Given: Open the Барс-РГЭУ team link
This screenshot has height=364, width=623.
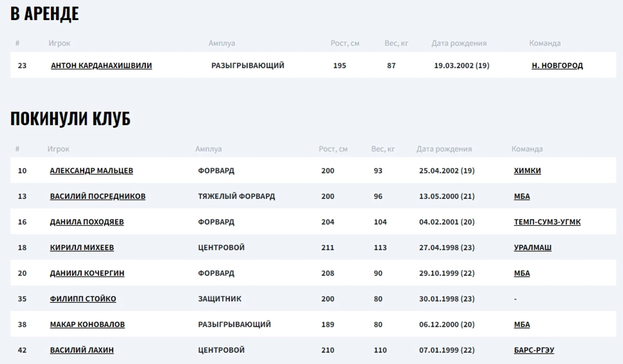Looking at the screenshot, I should tap(534, 350).
